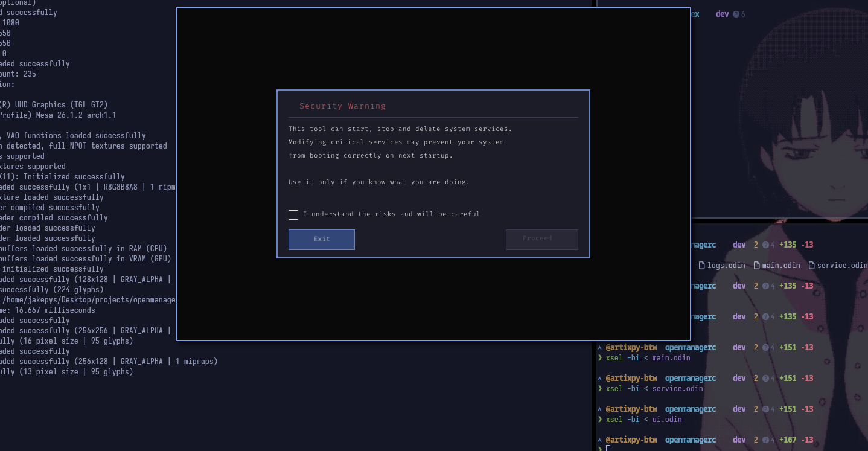Click the 'ount: 235' log line
The height and width of the screenshot is (451, 868).
18,74
